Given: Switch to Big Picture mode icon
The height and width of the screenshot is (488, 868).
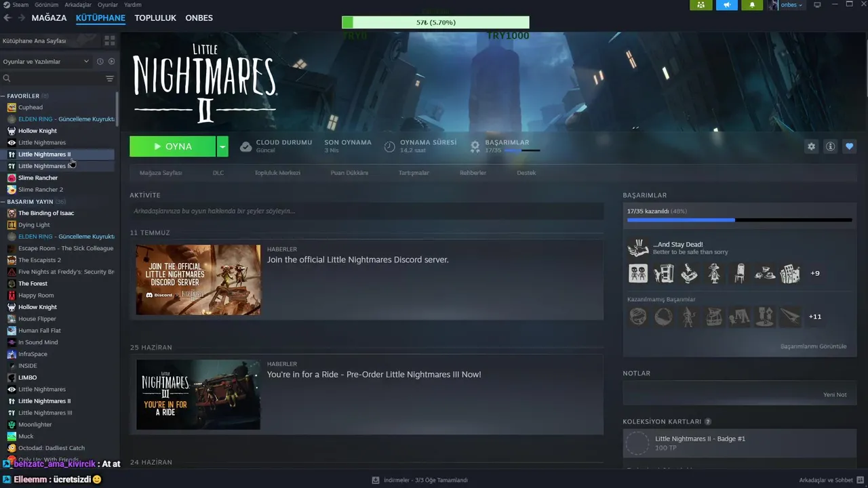Looking at the screenshot, I should coord(817,5).
